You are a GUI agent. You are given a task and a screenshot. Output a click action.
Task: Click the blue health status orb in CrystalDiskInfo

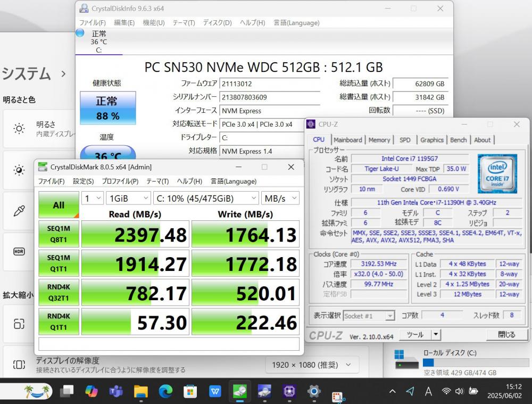point(80,32)
